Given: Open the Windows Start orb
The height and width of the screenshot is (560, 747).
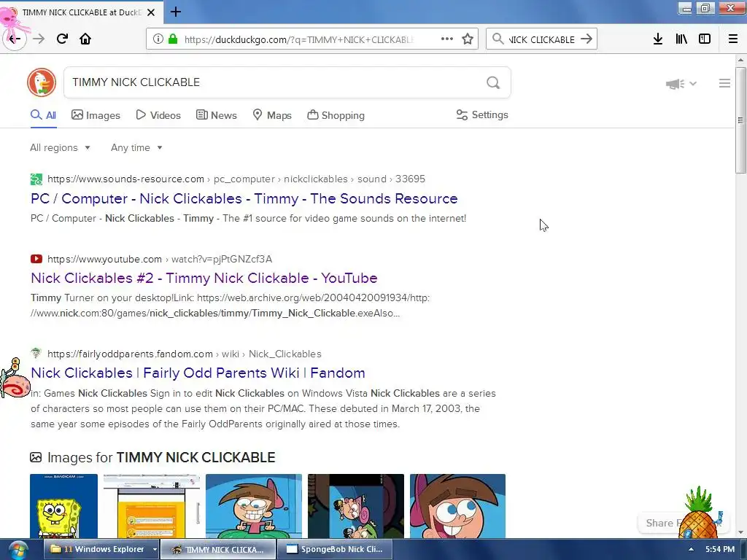Looking at the screenshot, I should coord(18,550).
